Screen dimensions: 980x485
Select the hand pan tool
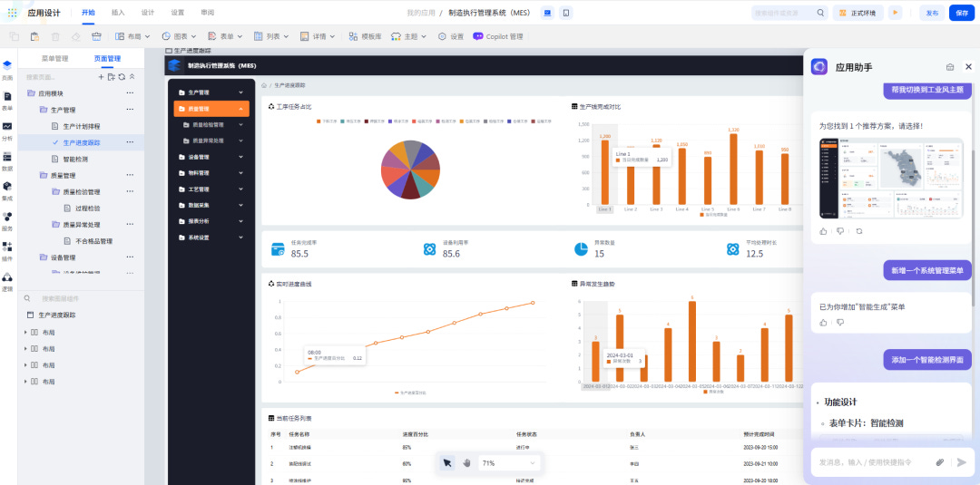[x=466, y=462]
